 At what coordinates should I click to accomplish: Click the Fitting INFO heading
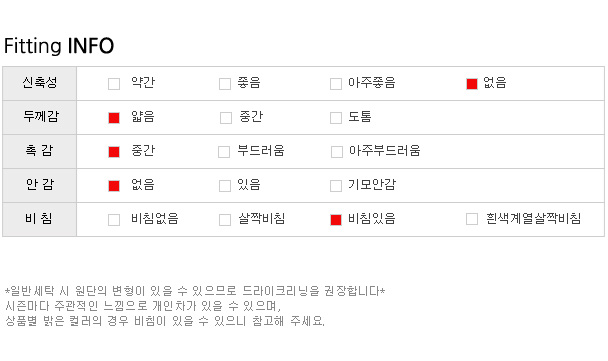(59, 46)
